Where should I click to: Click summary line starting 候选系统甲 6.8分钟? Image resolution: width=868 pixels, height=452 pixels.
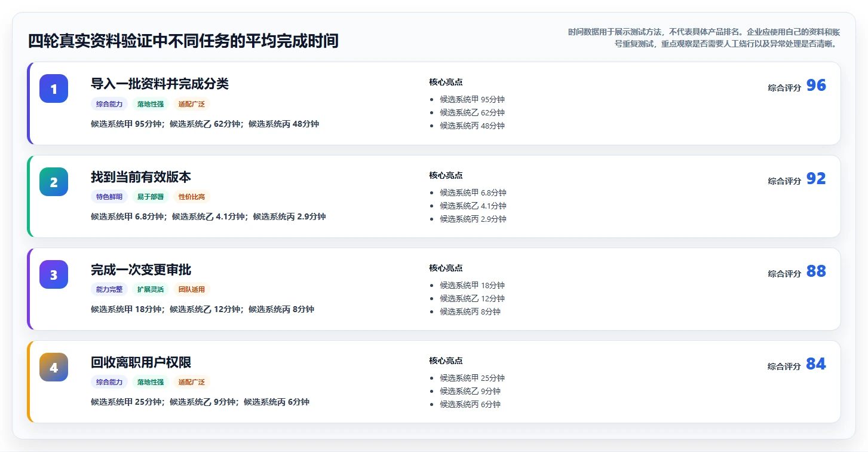pyautogui.click(x=208, y=217)
